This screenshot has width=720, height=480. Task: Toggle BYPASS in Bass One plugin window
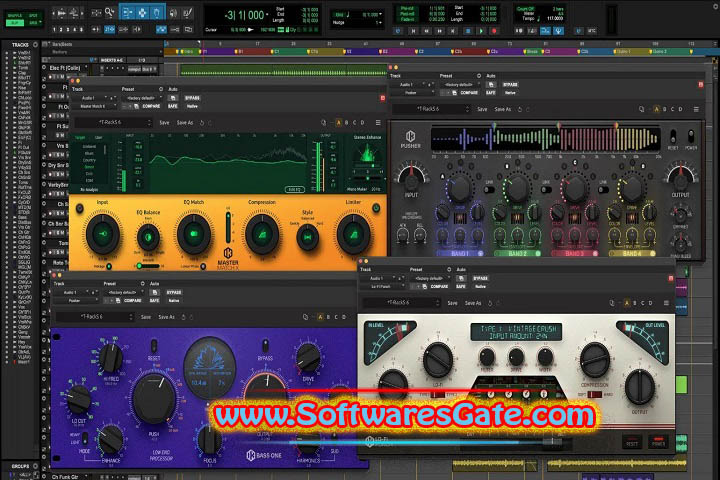pyautogui.click(x=174, y=292)
